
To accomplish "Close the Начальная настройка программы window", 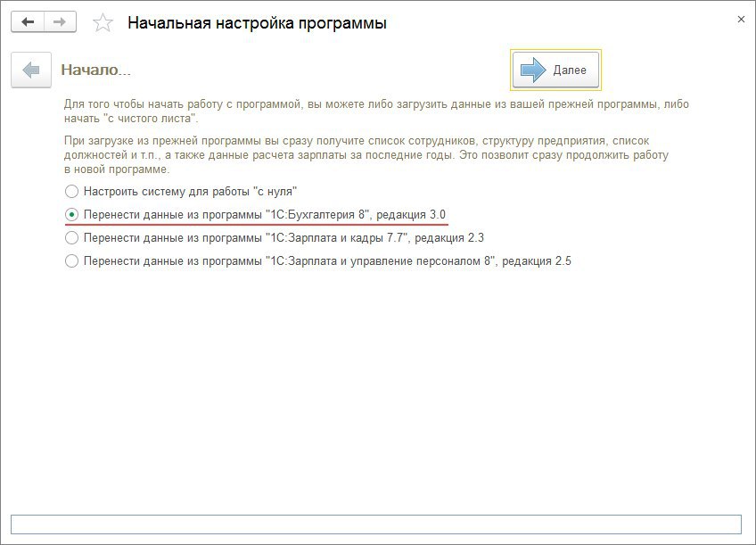I will point(741,20).
